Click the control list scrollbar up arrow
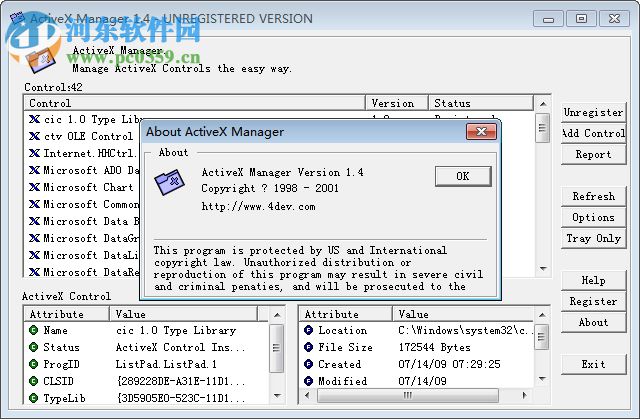The height and width of the screenshot is (419, 640). [x=543, y=104]
